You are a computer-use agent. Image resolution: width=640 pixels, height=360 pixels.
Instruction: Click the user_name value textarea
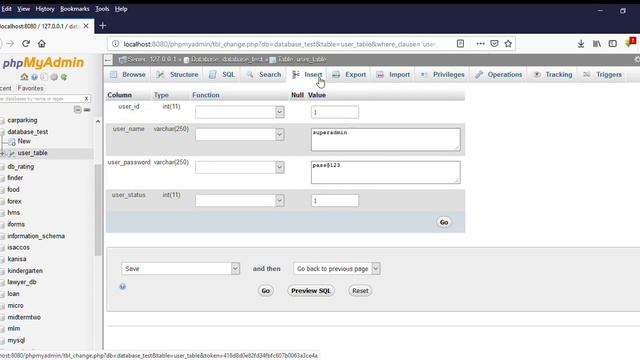[x=386, y=139]
